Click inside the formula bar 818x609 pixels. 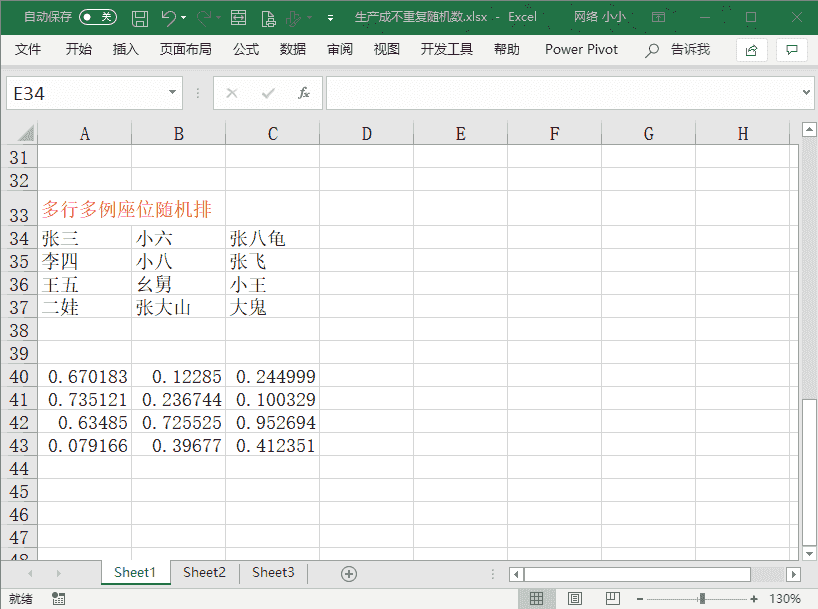[x=563, y=93]
